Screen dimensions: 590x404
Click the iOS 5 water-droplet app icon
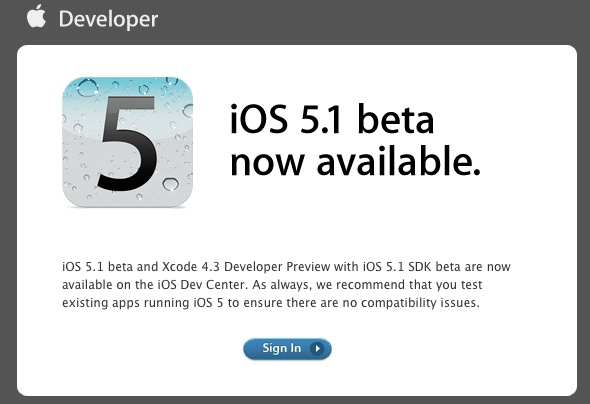[128, 142]
